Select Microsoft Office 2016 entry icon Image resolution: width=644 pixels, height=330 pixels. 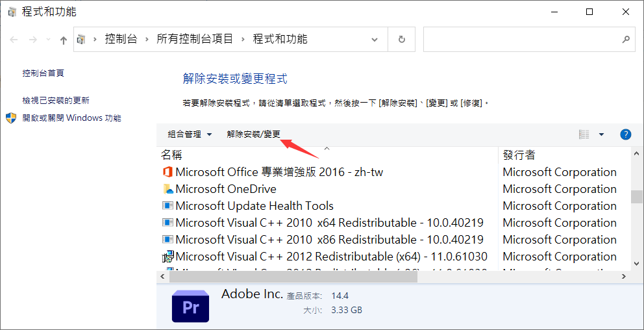pyautogui.click(x=167, y=171)
